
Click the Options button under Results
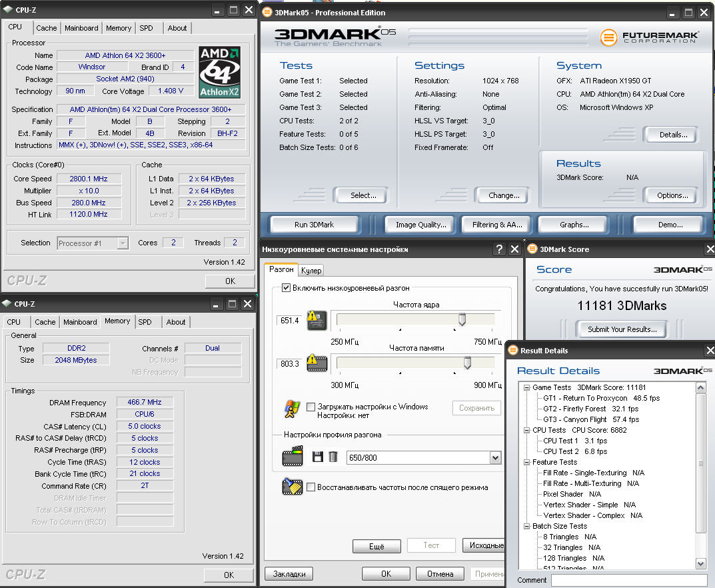click(672, 195)
